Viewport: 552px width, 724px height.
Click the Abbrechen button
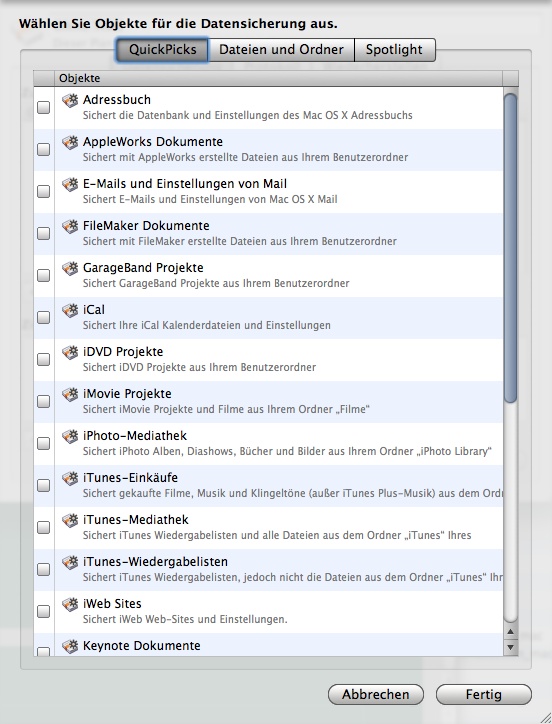point(376,694)
